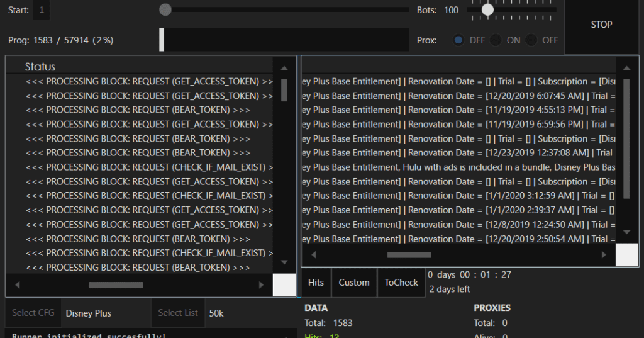Click up arrow of the hits list scrollbar
644x338 pixels.
627,68
